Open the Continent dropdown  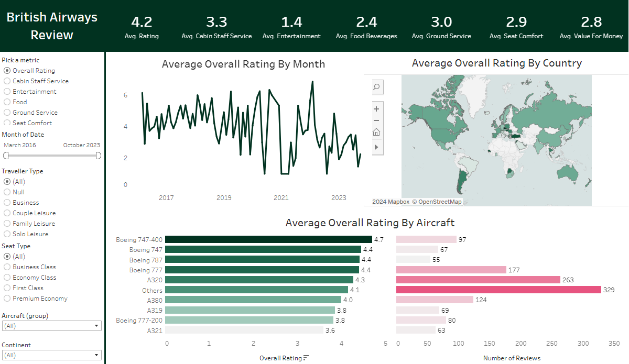51,355
